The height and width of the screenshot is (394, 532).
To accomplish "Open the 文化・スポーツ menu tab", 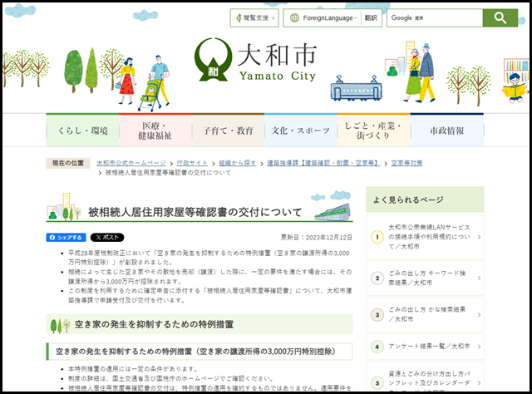I will [301, 131].
